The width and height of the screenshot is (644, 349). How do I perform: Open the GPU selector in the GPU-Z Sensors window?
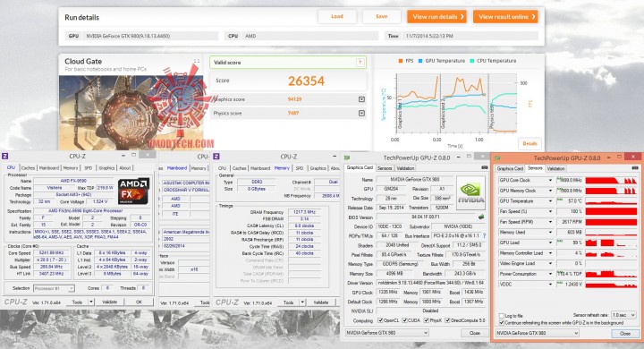[x=538, y=333]
